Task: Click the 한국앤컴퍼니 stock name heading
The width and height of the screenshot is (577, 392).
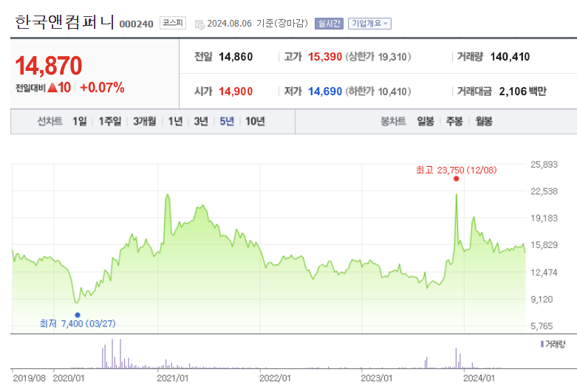Action: (x=64, y=22)
